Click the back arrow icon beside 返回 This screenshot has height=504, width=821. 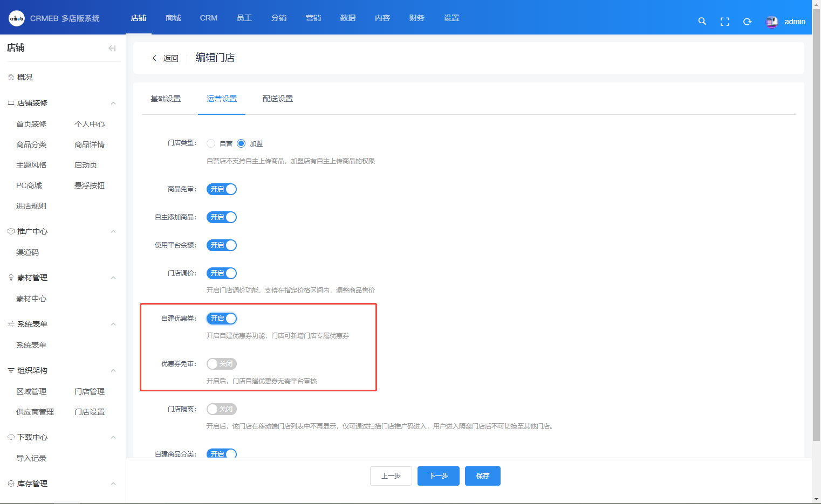(x=154, y=58)
